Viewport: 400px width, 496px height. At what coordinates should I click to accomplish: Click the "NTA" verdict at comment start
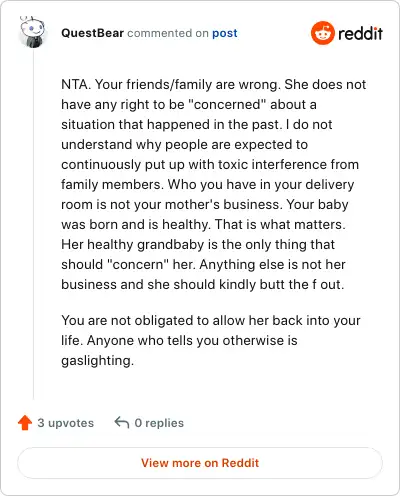75,84
